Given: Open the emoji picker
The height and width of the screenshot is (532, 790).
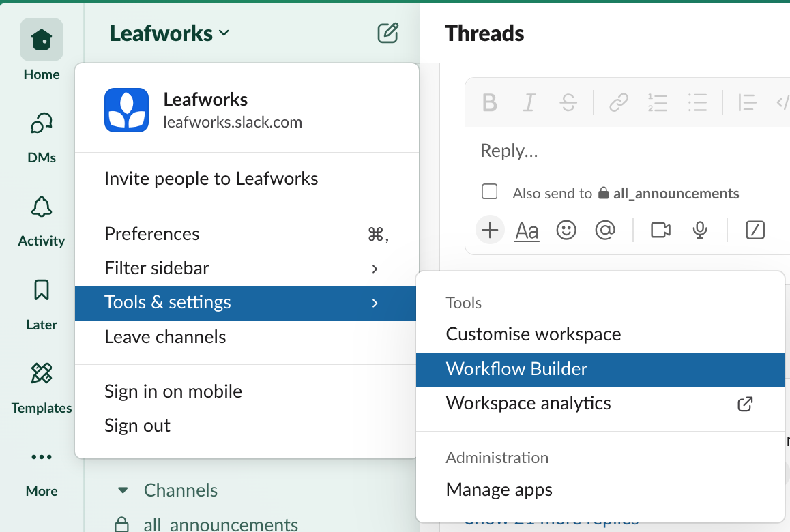Looking at the screenshot, I should (566, 231).
